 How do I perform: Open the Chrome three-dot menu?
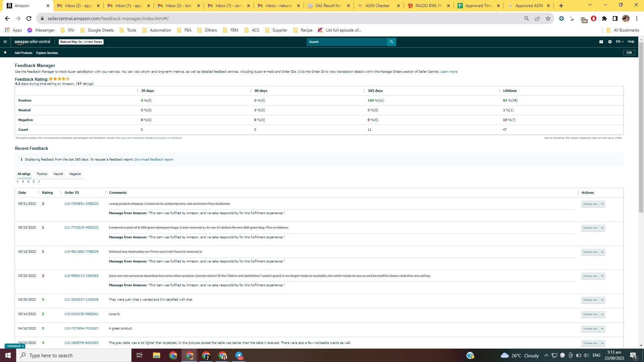click(637, 18)
